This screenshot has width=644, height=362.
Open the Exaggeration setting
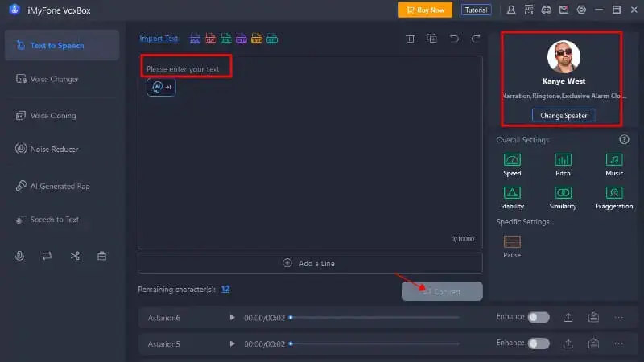point(614,198)
